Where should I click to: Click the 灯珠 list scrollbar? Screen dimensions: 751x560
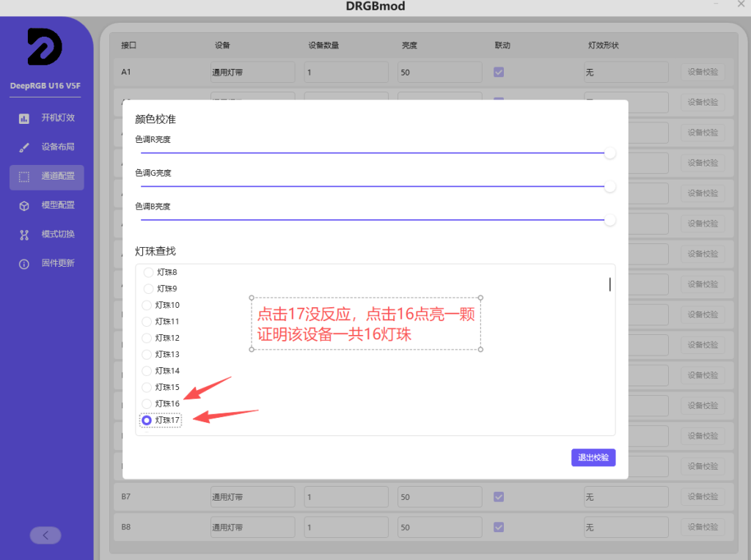(x=609, y=284)
